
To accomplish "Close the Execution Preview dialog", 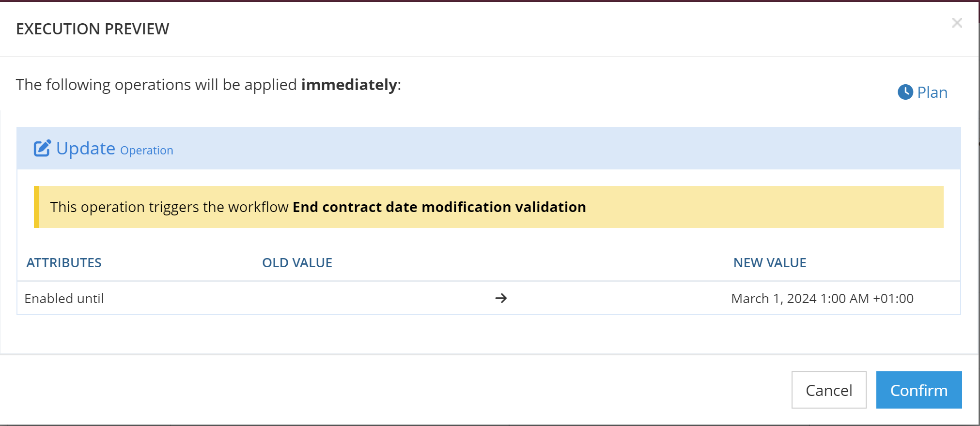I will pyautogui.click(x=957, y=23).
